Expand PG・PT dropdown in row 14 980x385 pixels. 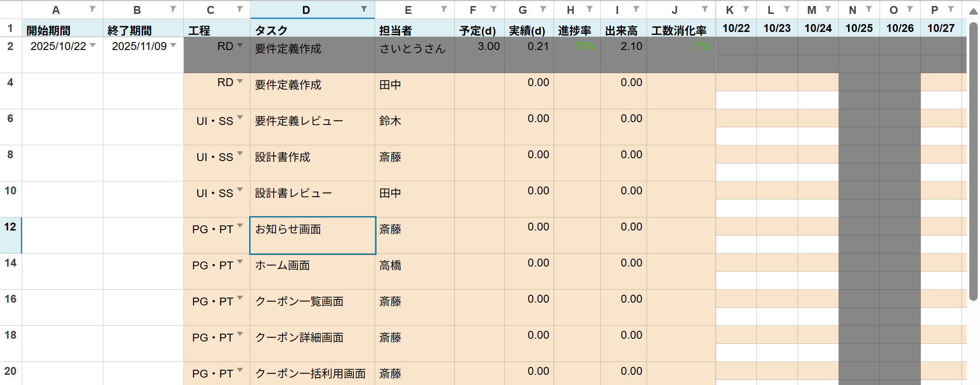[240, 262]
